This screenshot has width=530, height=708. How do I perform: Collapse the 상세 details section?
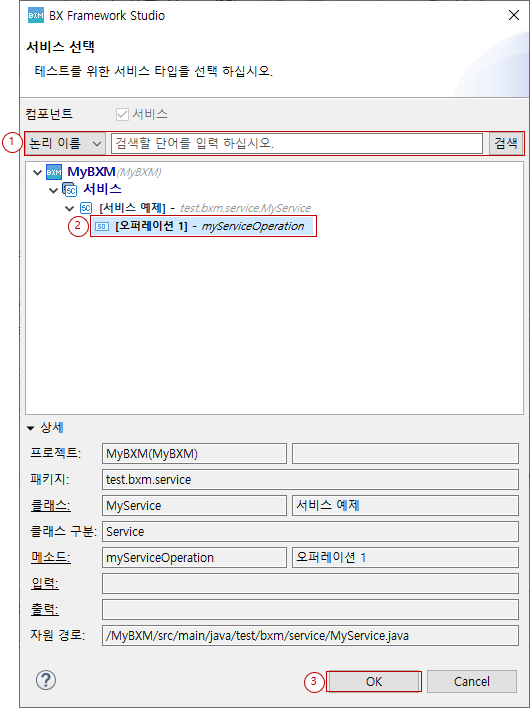coord(31,428)
